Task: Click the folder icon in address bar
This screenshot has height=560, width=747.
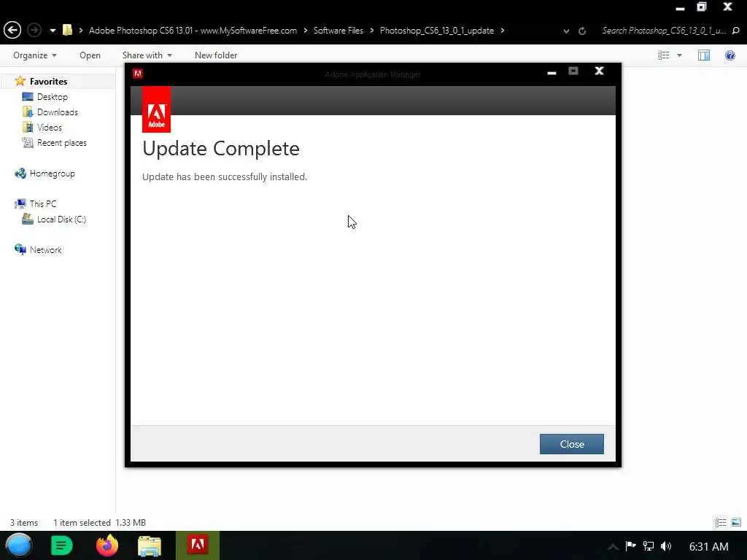Action: tap(67, 30)
